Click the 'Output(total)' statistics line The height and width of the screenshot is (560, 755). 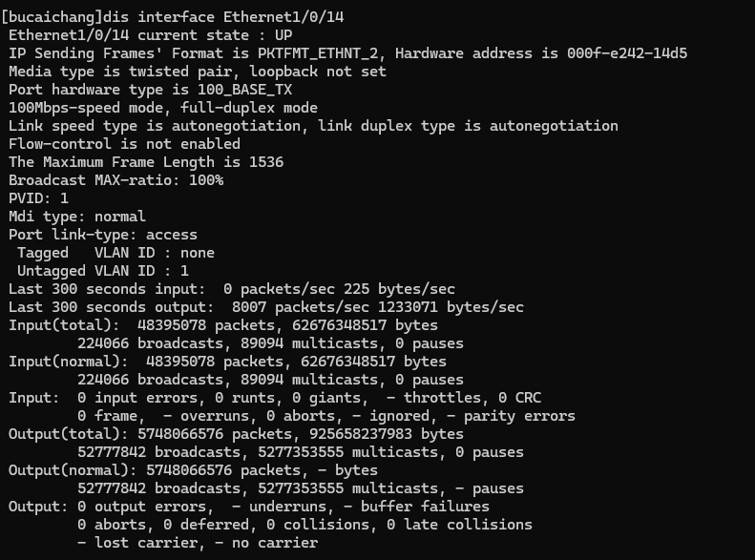[x=236, y=434]
